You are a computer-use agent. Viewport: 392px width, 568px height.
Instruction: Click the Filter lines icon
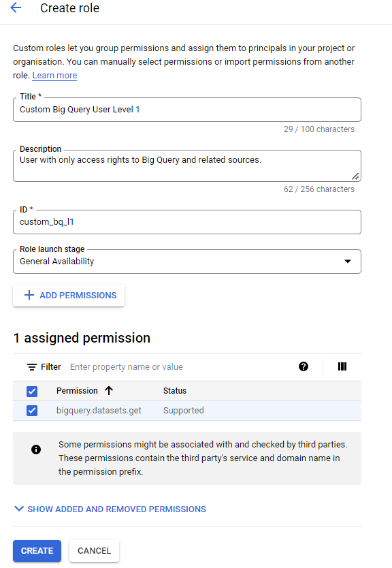coord(32,367)
